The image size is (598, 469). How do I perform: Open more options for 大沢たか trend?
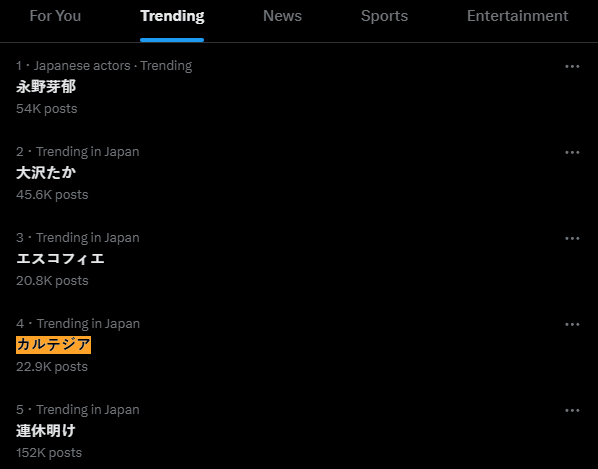coord(572,153)
